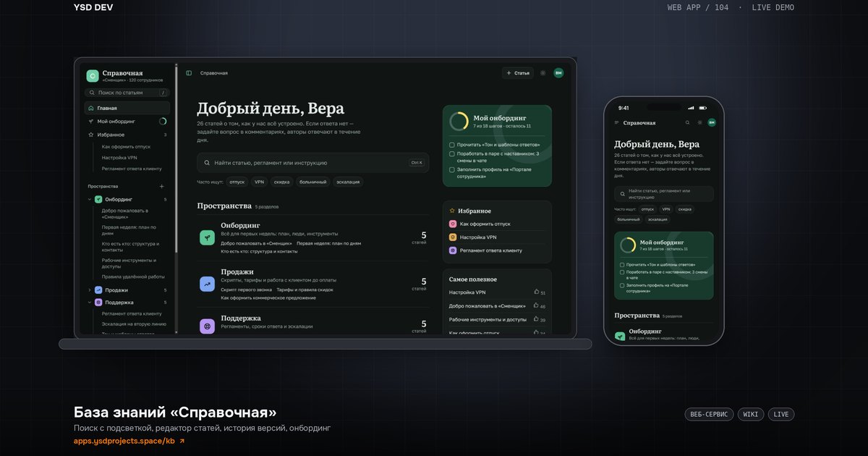Open Главная in the sidebar

(127, 108)
